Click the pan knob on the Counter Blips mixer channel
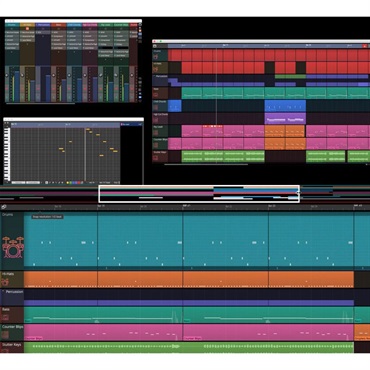 116,75
